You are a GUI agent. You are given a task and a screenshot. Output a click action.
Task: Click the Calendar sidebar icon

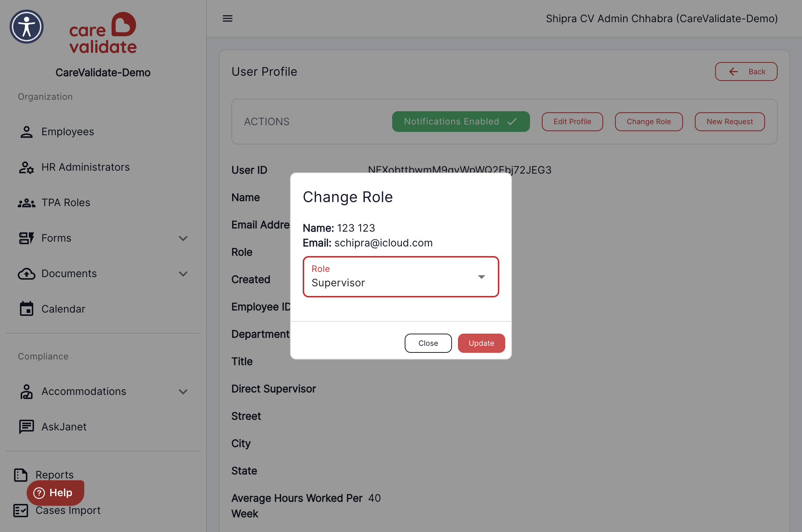coord(26,309)
